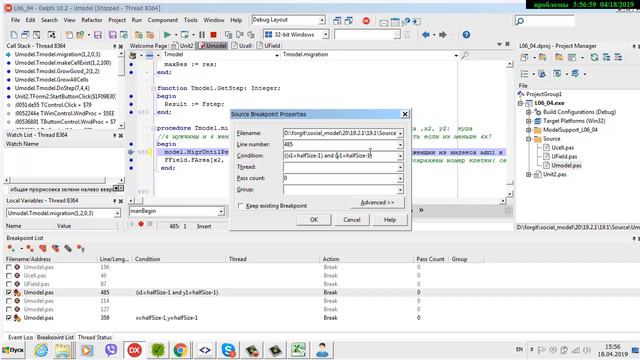The width and height of the screenshot is (640, 360).
Task: Select Umodel.Tmodel.GrowAllCells in Call Stack
Action: tap(51, 79)
